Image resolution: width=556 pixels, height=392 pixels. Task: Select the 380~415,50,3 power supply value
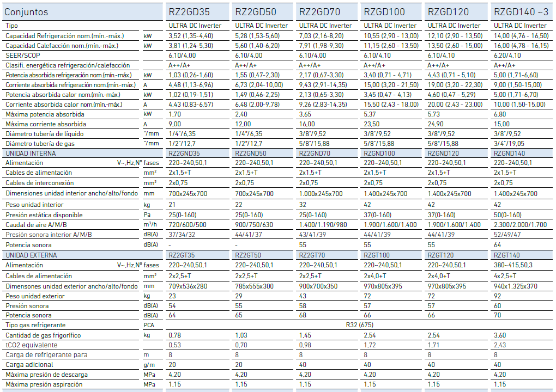tap(512, 265)
